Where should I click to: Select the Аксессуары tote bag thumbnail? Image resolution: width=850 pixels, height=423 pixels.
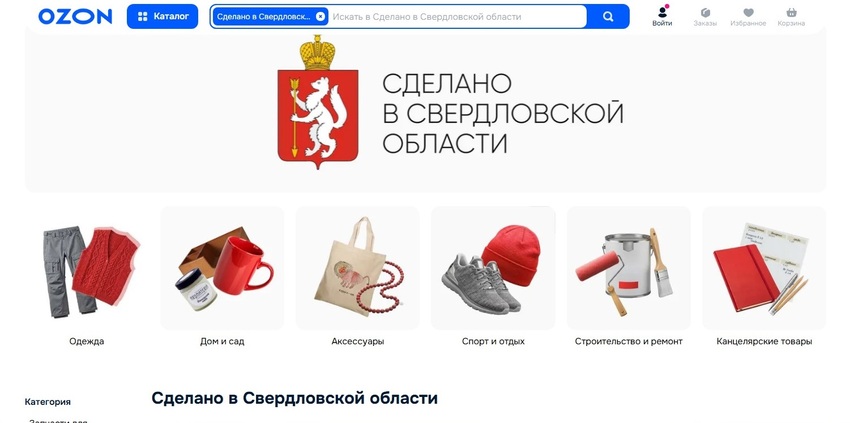point(358,268)
